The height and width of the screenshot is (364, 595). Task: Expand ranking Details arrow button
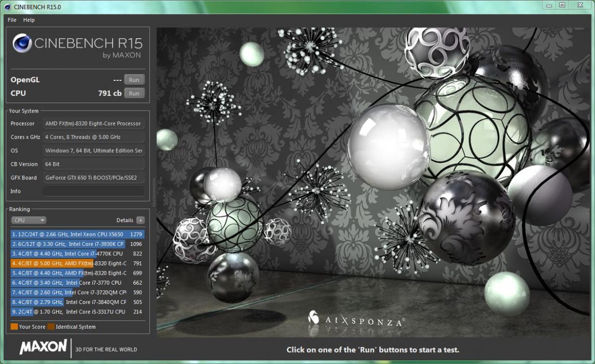pos(140,220)
